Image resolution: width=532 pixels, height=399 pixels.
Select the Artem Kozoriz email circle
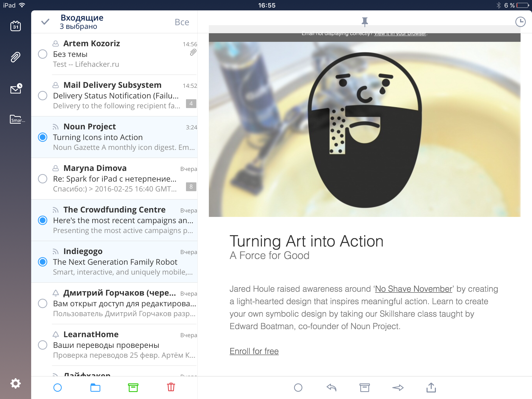tap(43, 54)
